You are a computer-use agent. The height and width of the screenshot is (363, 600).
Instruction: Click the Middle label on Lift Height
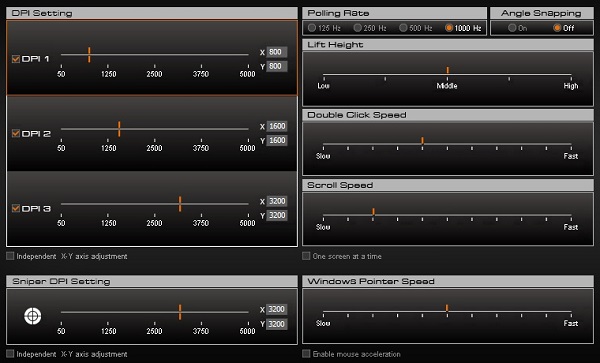(x=447, y=86)
